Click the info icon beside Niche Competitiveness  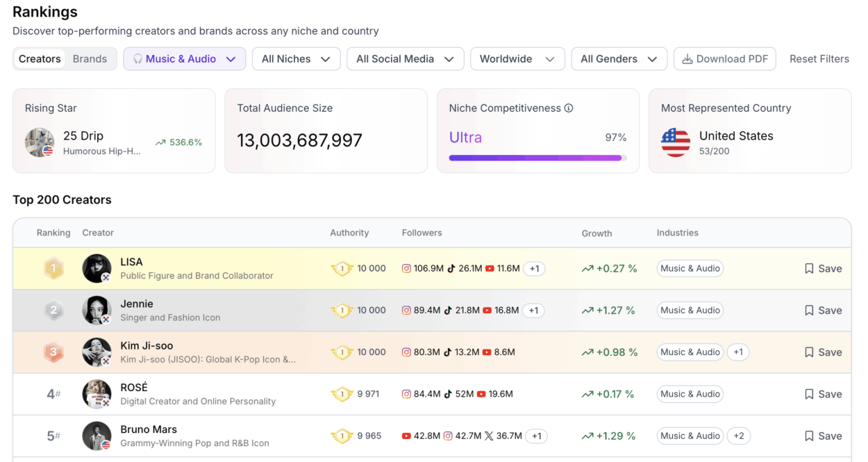569,108
